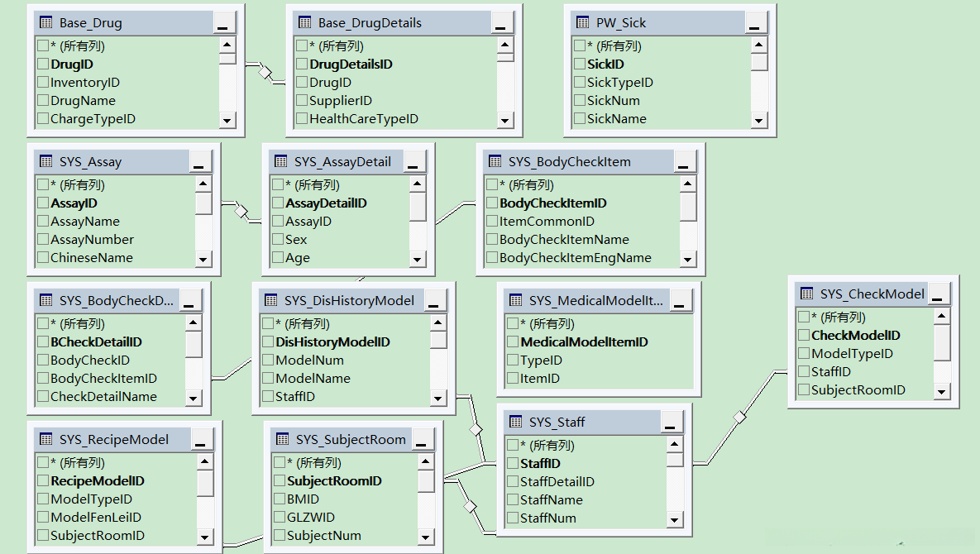This screenshot has width=980, height=554.
Task: Select the SYS_AssayDetail table header
Action: click(336, 162)
